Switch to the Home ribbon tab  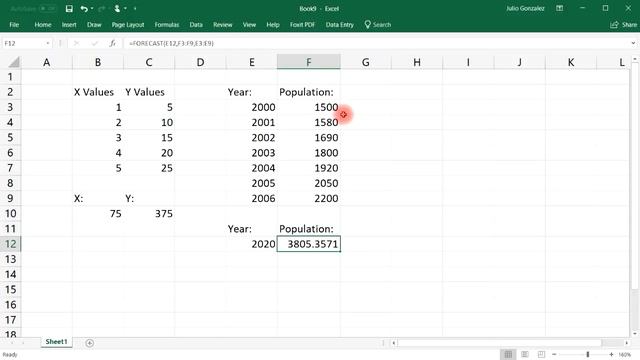[x=43, y=25]
